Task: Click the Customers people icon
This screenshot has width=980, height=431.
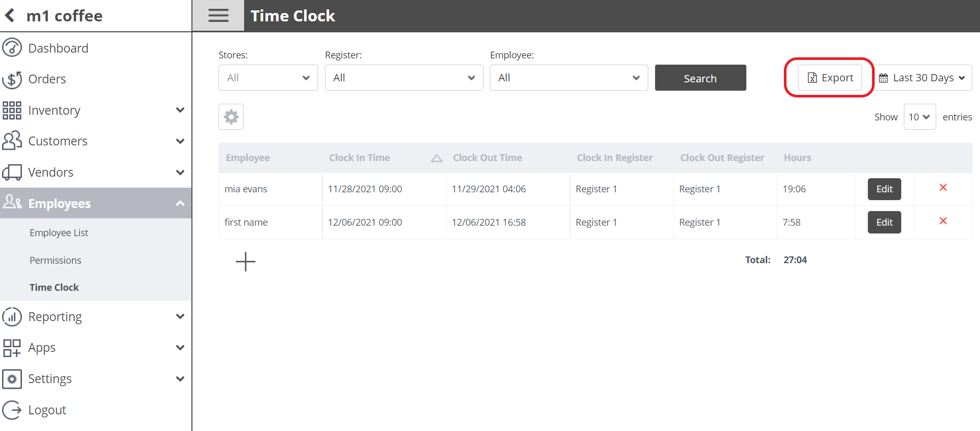Action: (x=12, y=141)
